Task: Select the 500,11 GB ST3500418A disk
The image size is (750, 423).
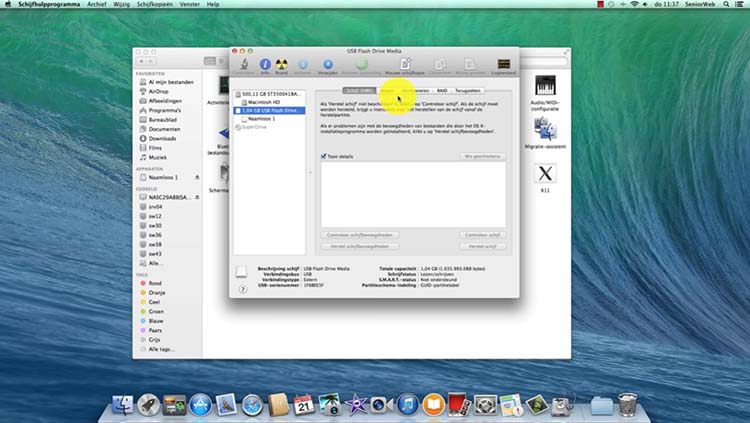Action: 269,94
